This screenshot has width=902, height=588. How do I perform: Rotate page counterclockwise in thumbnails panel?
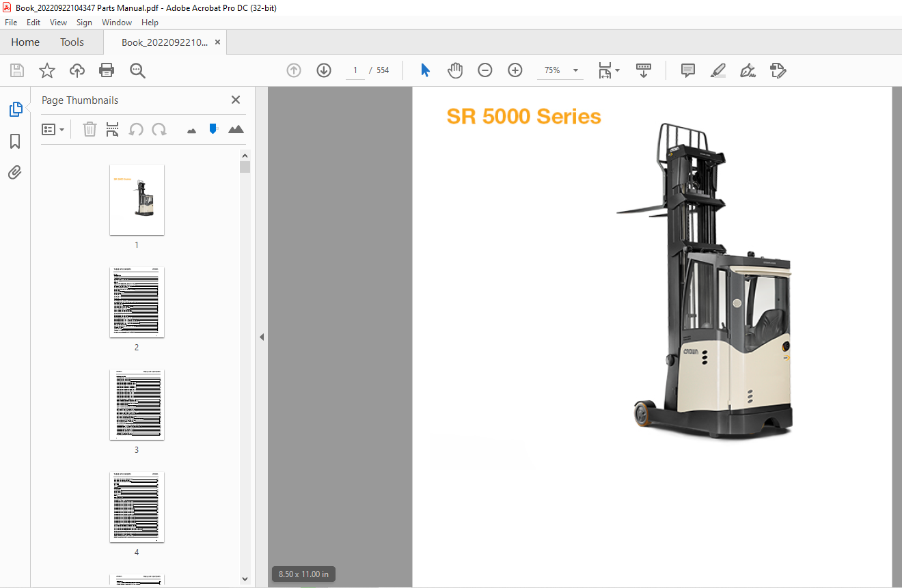tap(136, 129)
